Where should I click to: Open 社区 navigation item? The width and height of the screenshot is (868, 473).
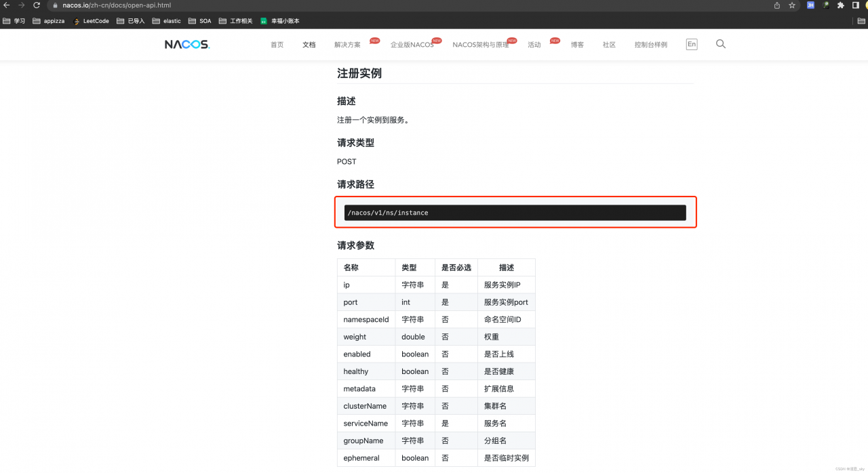tap(609, 45)
